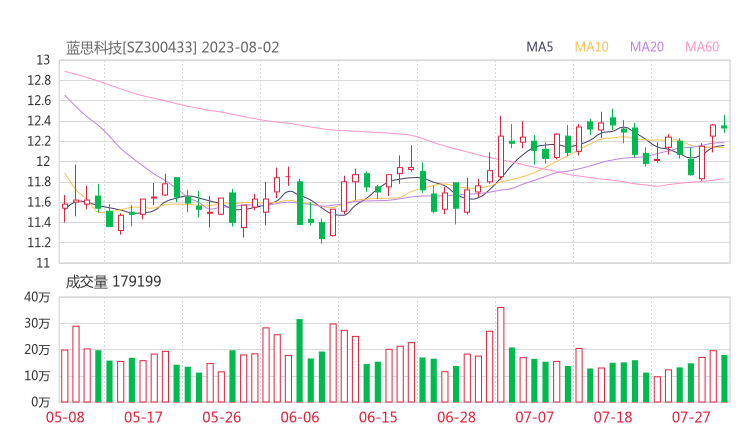The height and width of the screenshot is (440, 740).
Task: Click the 05-17 date label
Action: 143,417
